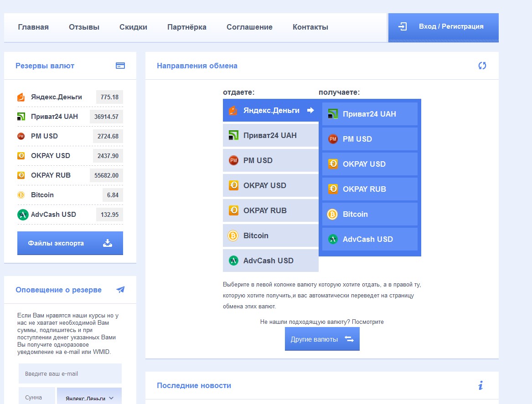Click the 2724.68 reserve value
This screenshot has height=404, width=532.
(x=108, y=136)
